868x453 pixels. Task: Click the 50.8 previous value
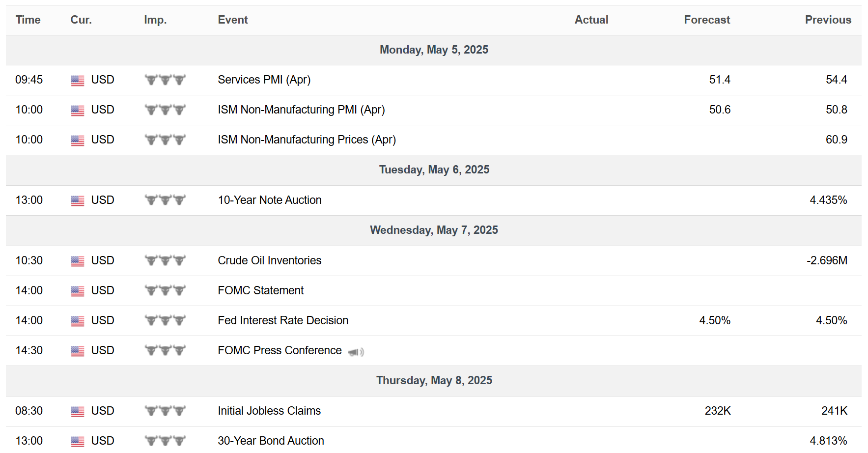(836, 110)
